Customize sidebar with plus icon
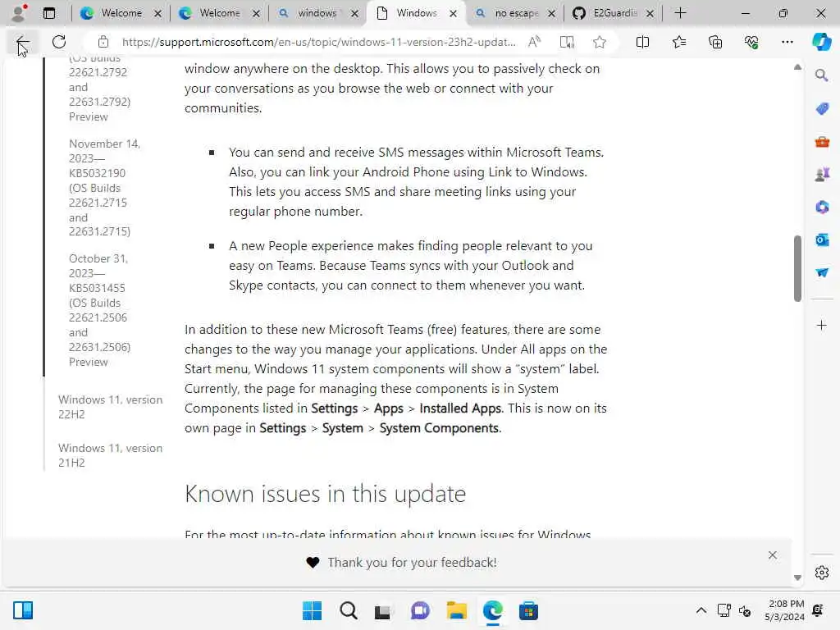This screenshot has height=630, width=840. (822, 325)
